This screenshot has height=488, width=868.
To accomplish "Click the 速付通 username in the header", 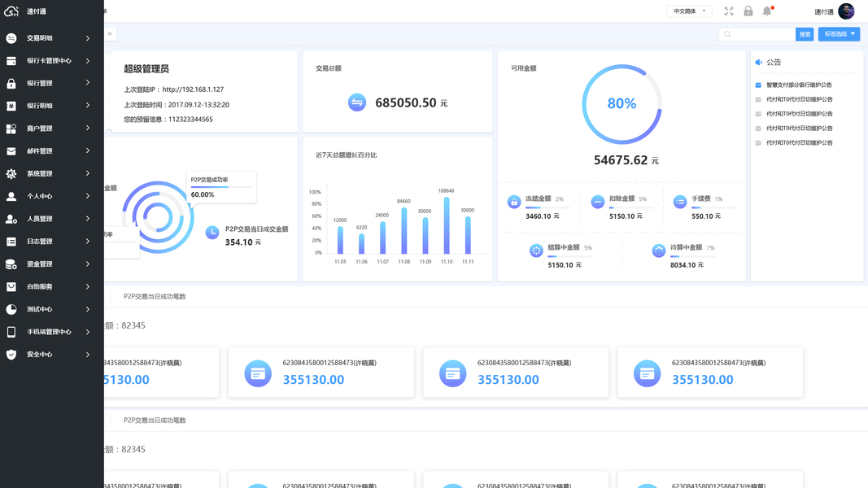I will click(x=824, y=11).
